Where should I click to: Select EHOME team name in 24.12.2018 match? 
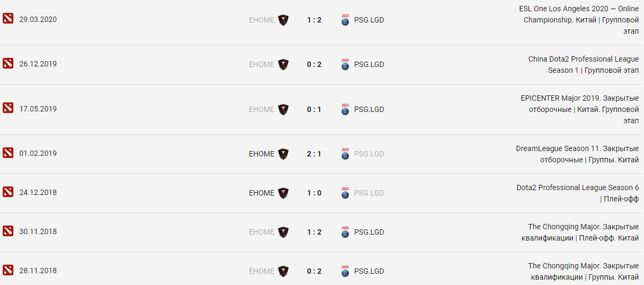(262, 193)
